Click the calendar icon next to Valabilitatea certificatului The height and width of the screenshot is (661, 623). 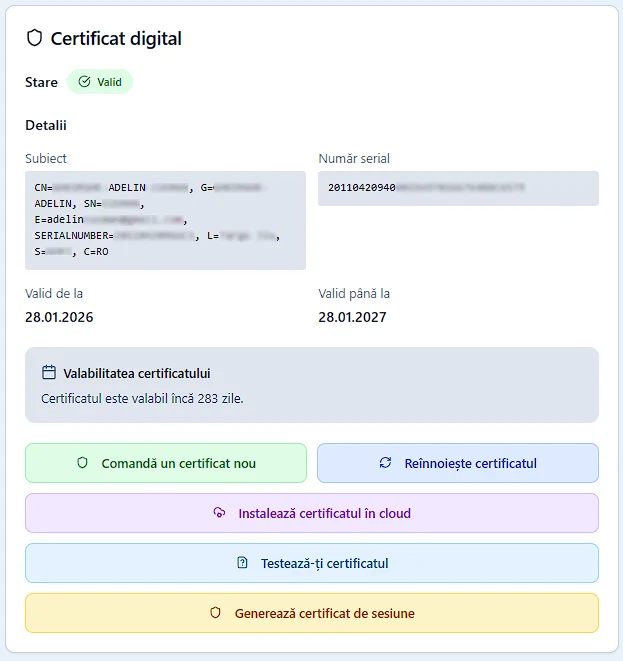pos(49,372)
